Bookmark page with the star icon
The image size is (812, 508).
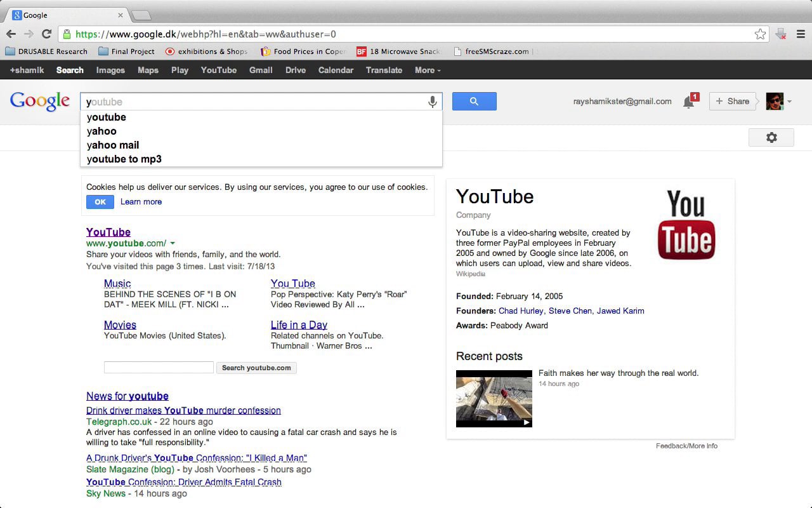pyautogui.click(x=760, y=34)
